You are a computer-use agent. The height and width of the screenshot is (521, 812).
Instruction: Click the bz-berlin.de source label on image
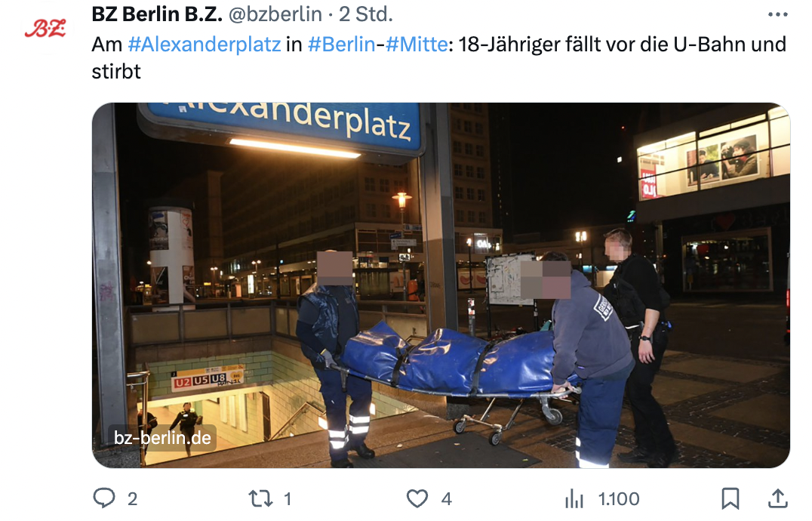point(162,438)
